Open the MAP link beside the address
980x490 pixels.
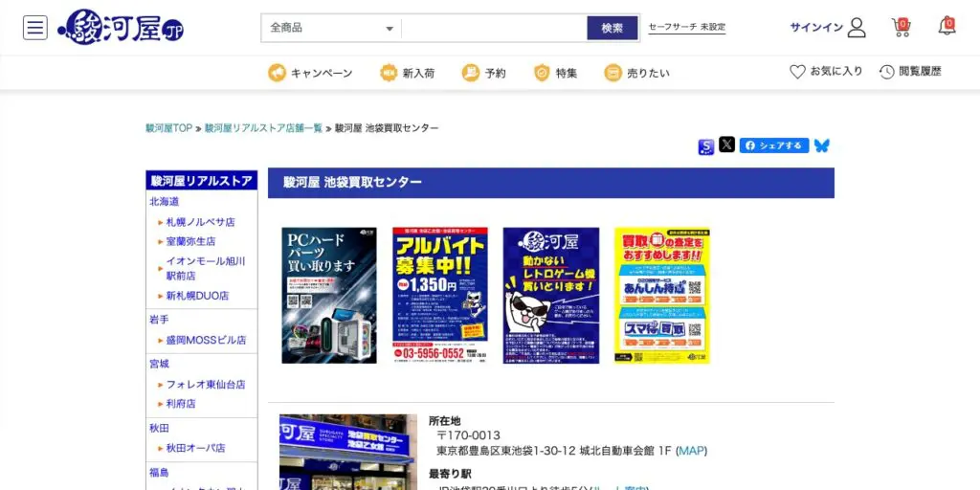pyautogui.click(x=691, y=451)
